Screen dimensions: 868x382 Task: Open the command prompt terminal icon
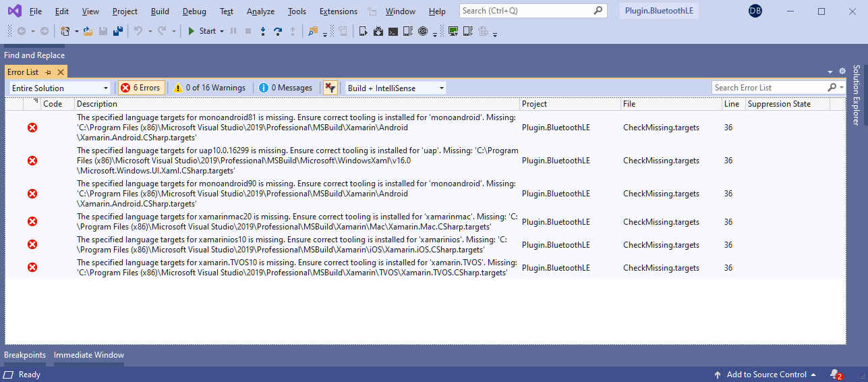point(393,31)
